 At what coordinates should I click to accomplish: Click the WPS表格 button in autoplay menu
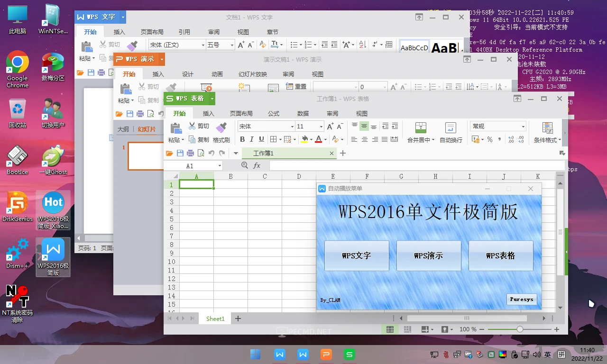501,255
